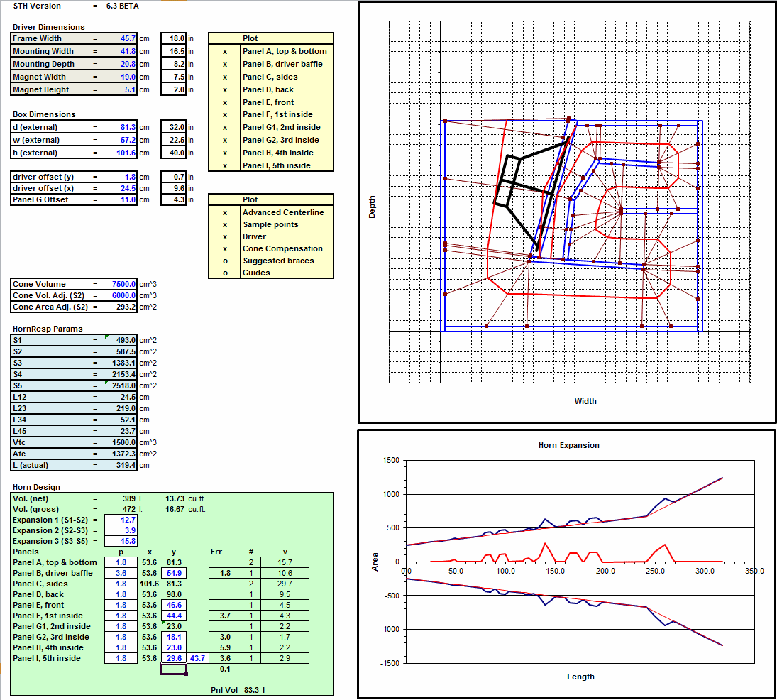Select the Expansion 3 (S3-S5) value 15.8
Screen dimensions: 777x700
[121, 541]
